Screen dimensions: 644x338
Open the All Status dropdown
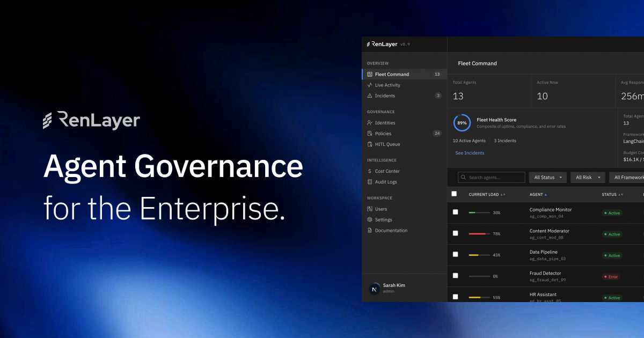[547, 177]
